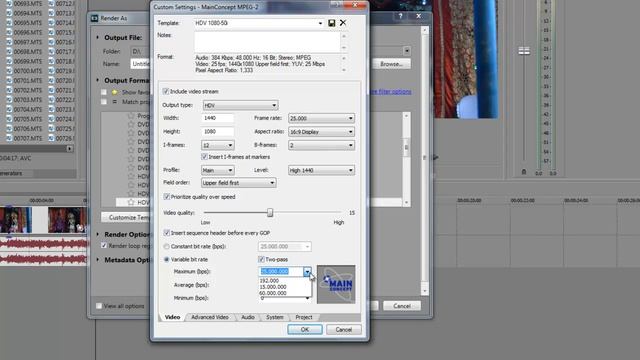Open the B-frames dropdown

point(321,145)
